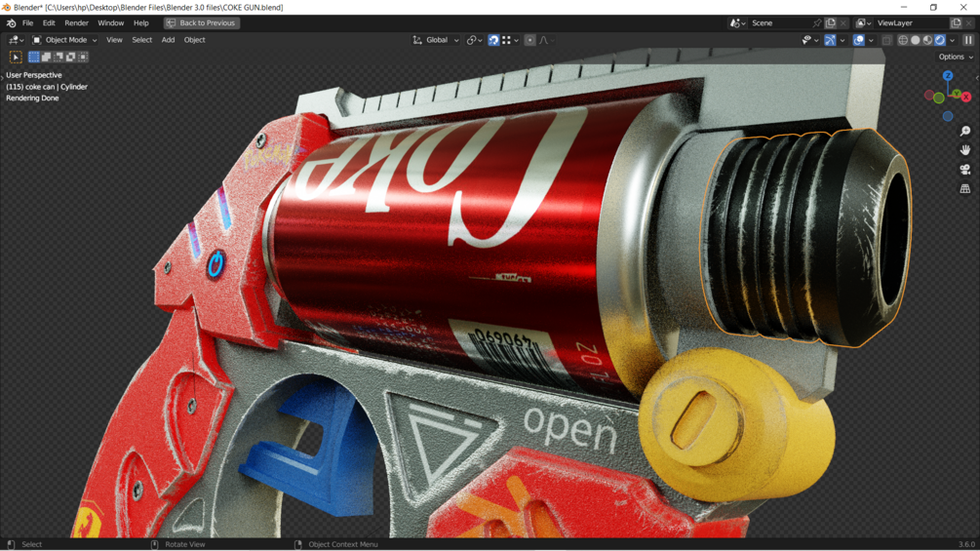Switch to wireframe viewport shading
Screen dimensions: 980x551
point(903,40)
